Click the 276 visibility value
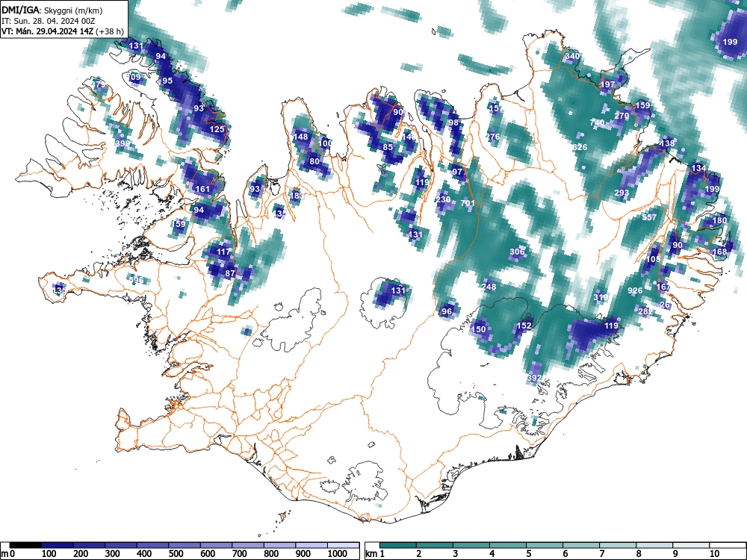 [492, 137]
